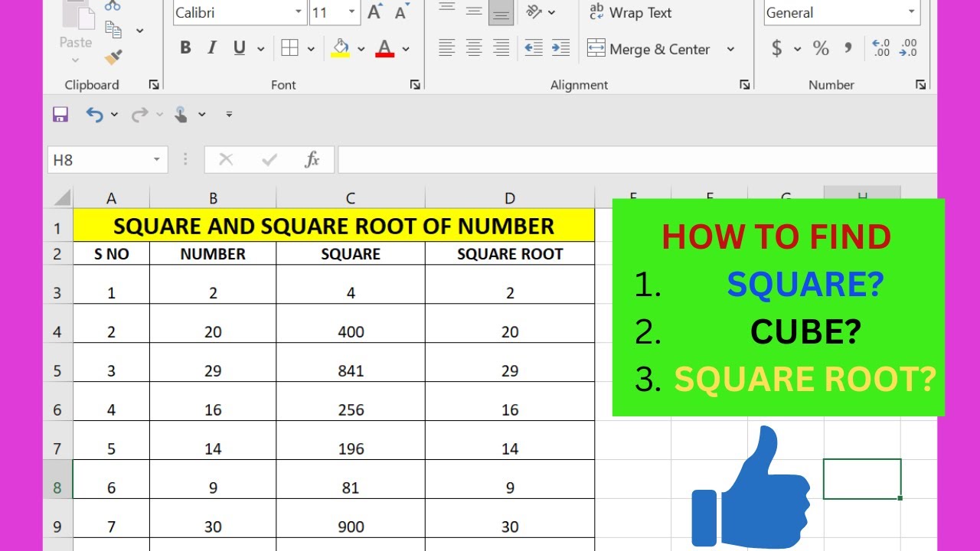Viewport: 980px width, 551px height.
Task: Undo the last action
Action: (94, 115)
